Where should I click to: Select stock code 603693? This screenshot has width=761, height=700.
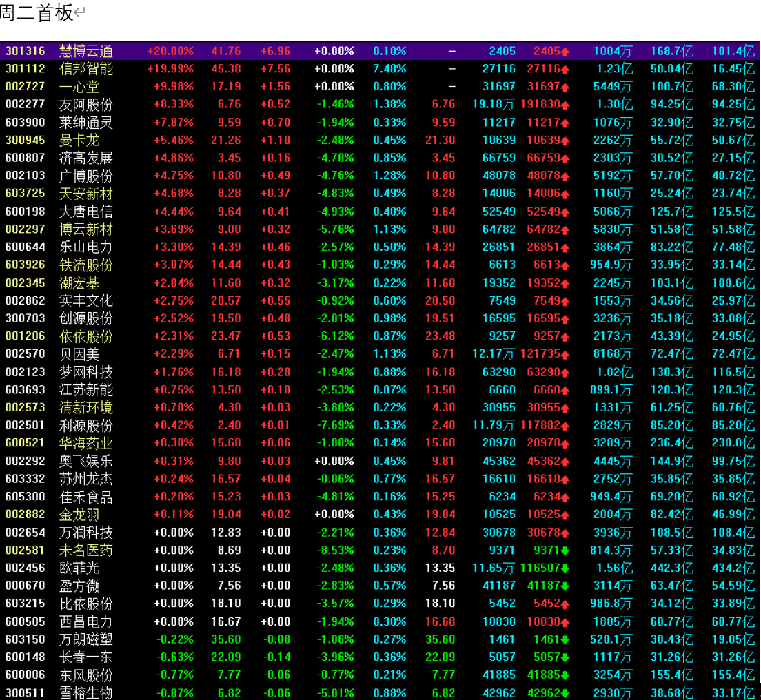(26, 389)
